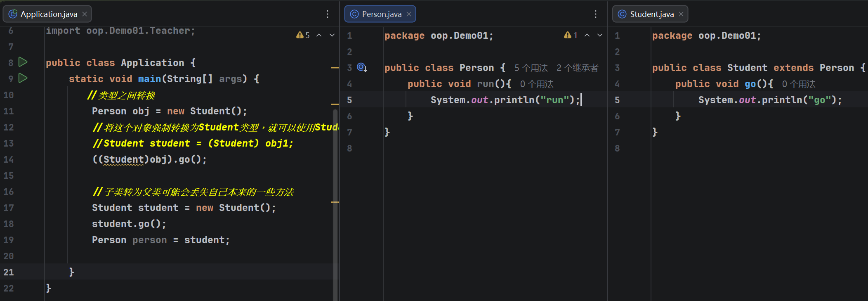Click line number 21 in Application.java gutter

pos(9,272)
